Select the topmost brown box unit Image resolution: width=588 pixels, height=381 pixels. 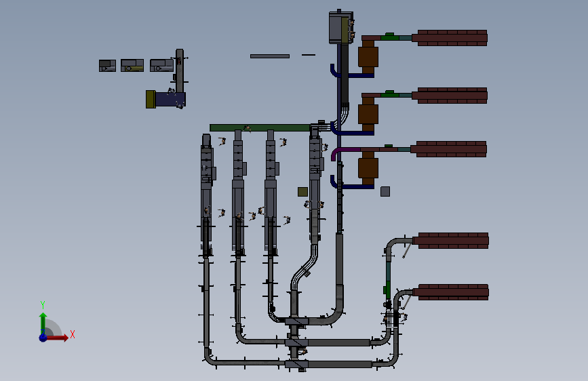pos(368,57)
